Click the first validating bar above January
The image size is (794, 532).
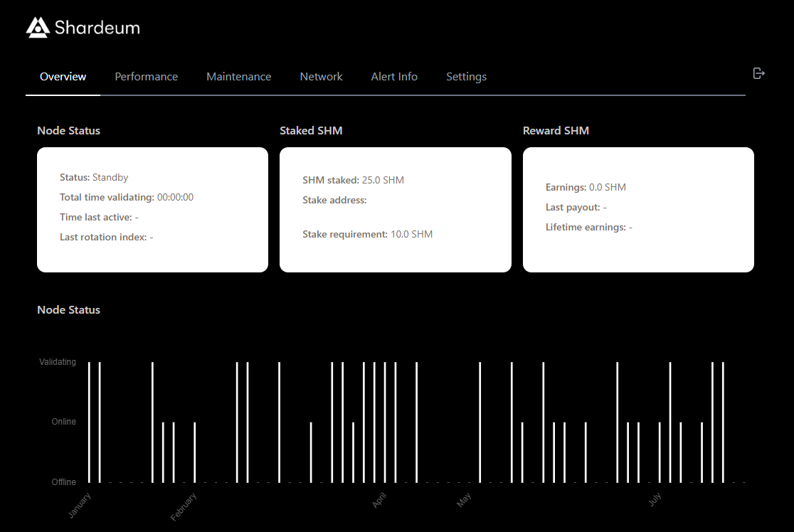click(x=89, y=422)
